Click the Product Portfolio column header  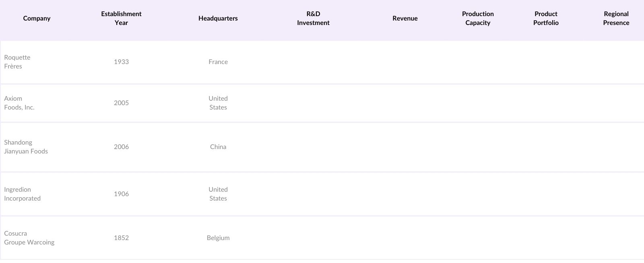click(546, 19)
